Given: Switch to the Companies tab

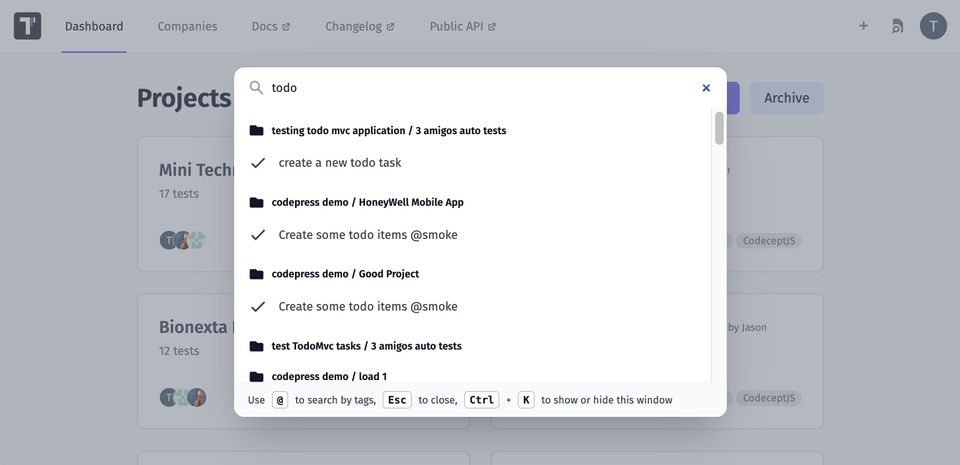Looking at the screenshot, I should point(187,26).
